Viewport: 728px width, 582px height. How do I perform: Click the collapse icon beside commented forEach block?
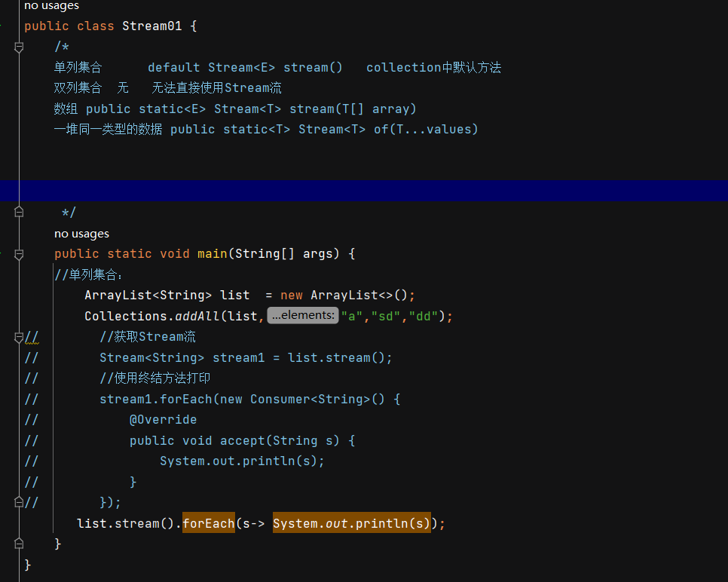19,336
